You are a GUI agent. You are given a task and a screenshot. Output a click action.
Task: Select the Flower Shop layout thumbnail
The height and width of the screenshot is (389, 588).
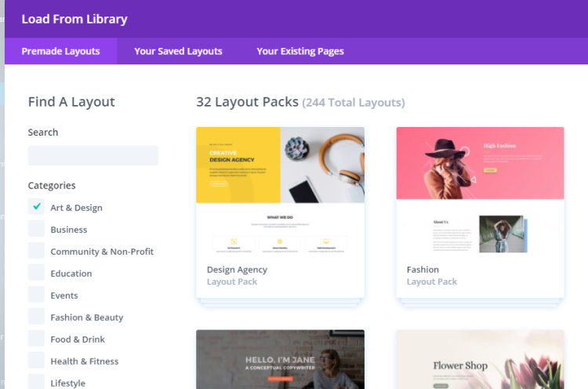pyautogui.click(x=480, y=359)
